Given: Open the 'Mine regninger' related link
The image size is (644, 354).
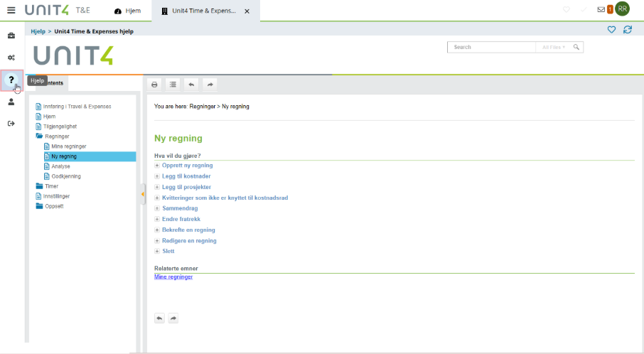Looking at the screenshot, I should point(173,277).
